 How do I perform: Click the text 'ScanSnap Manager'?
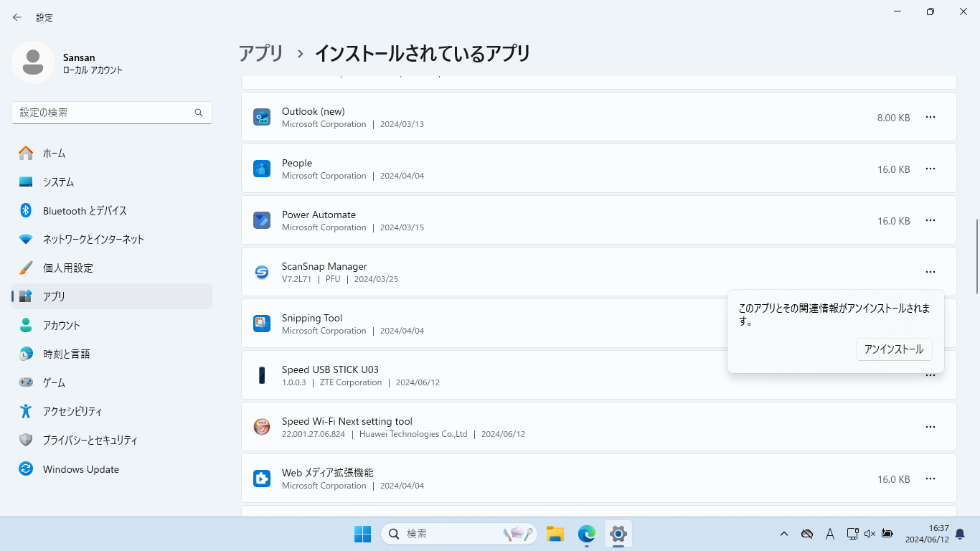point(324,266)
